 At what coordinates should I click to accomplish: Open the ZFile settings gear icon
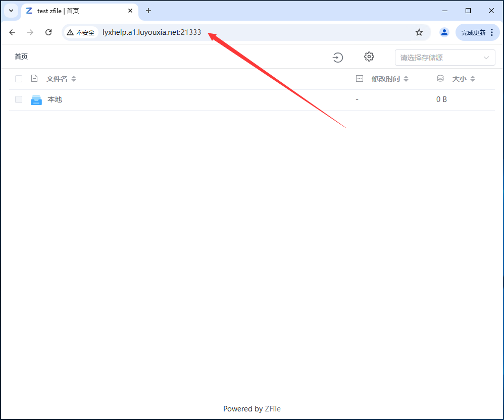pos(369,57)
